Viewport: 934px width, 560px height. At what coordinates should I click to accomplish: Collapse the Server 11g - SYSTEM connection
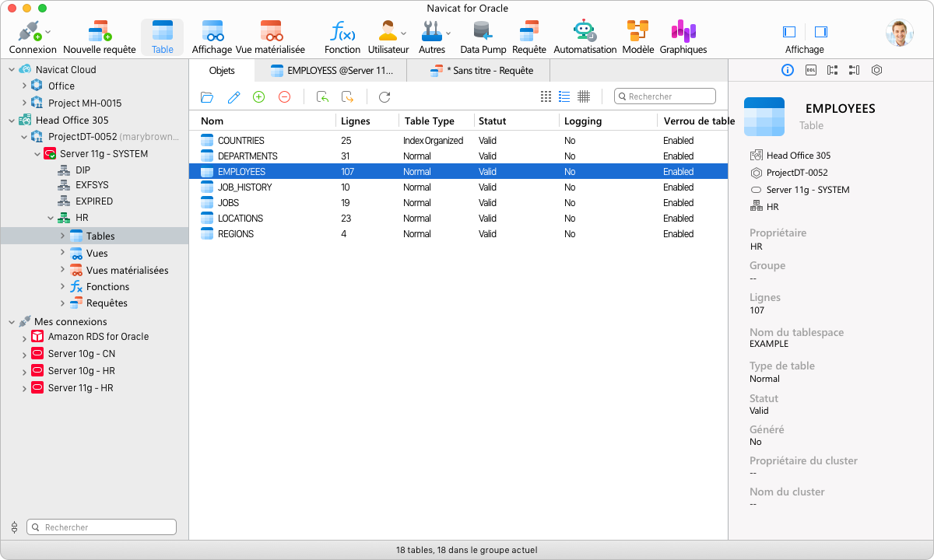coord(37,154)
